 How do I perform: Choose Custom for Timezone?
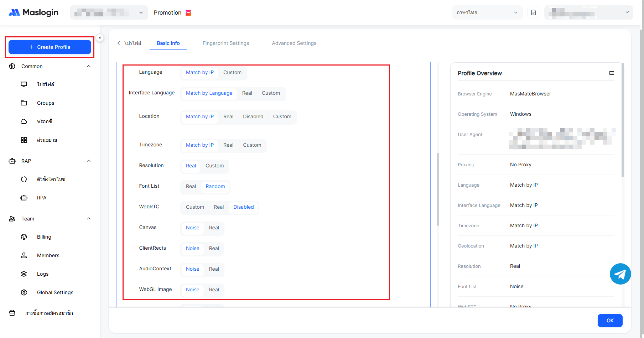[x=252, y=145]
